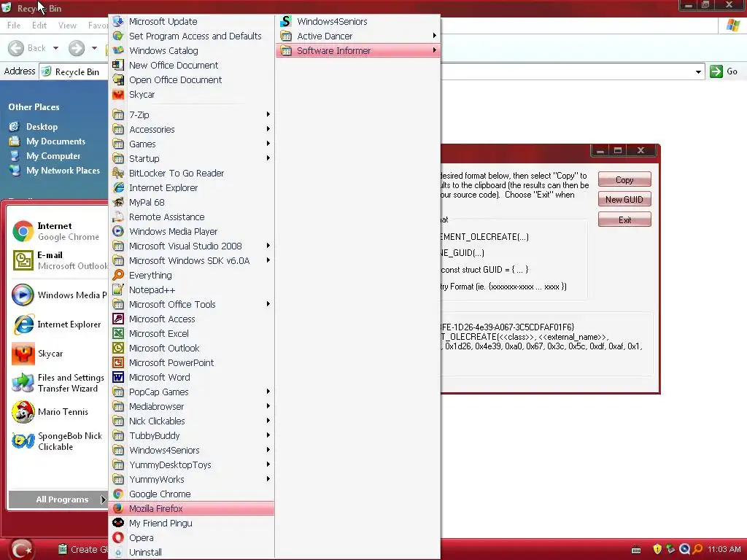Open Microsoft Access
747x560 pixels.
(x=190, y=319)
